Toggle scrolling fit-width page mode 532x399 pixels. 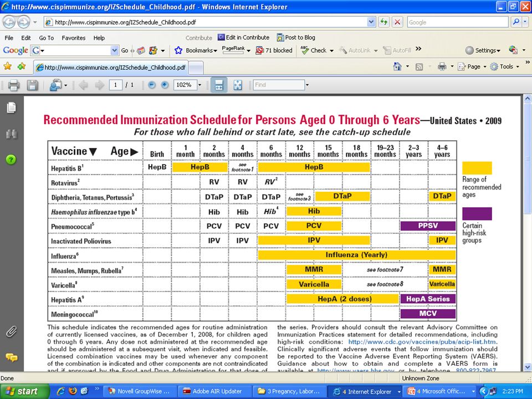click(219, 85)
